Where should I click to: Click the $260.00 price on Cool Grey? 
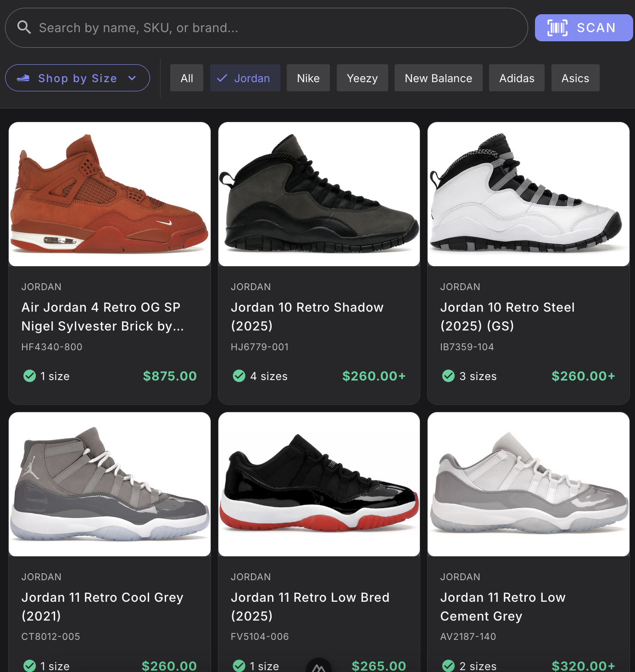coord(169,666)
